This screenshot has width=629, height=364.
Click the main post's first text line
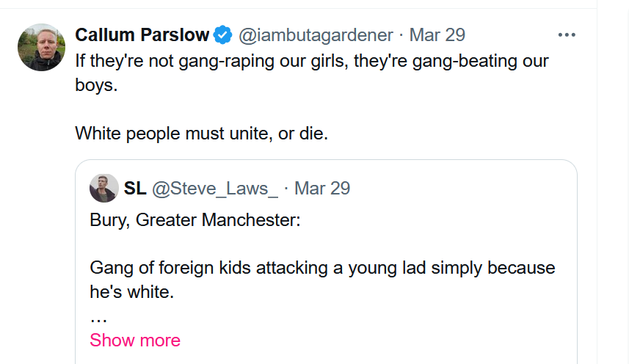coord(312,61)
